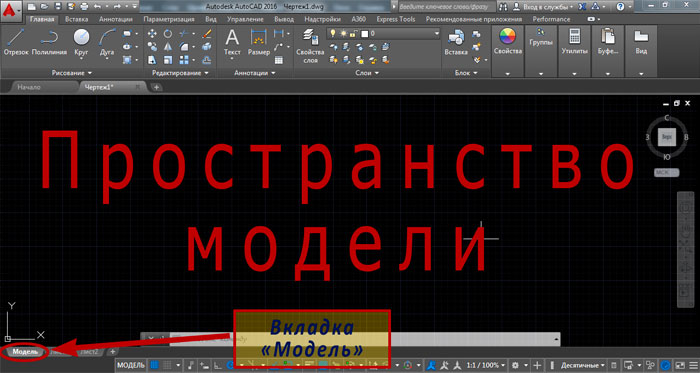Choose the Mirror tool icon

click(167, 46)
